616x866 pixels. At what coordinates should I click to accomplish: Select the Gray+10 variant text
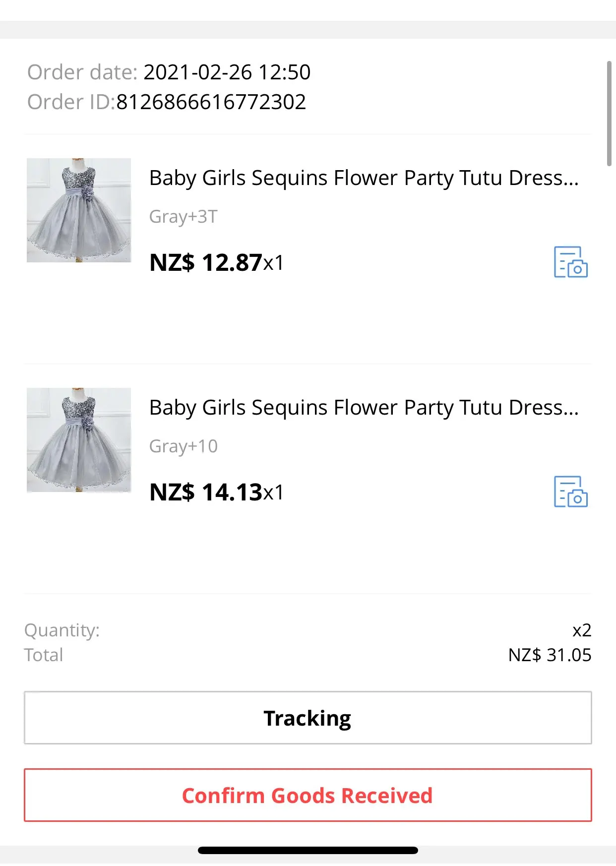coord(184,446)
